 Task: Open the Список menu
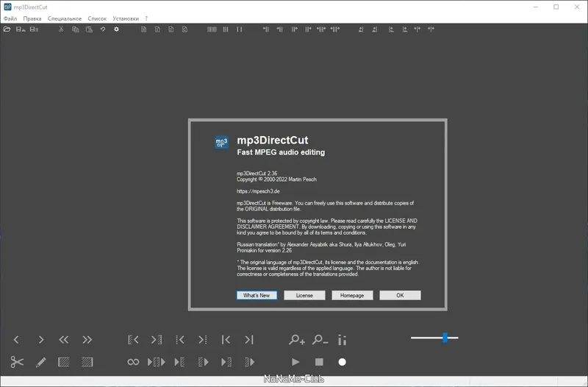[97, 18]
